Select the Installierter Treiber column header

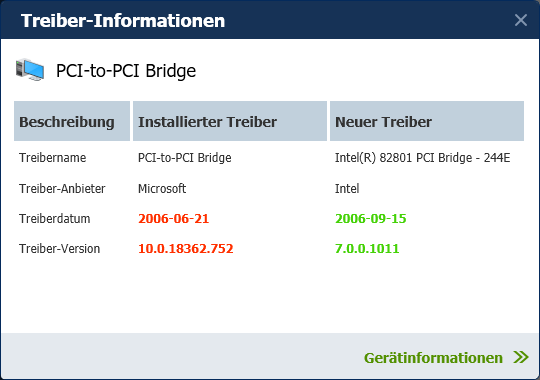[x=230, y=121]
